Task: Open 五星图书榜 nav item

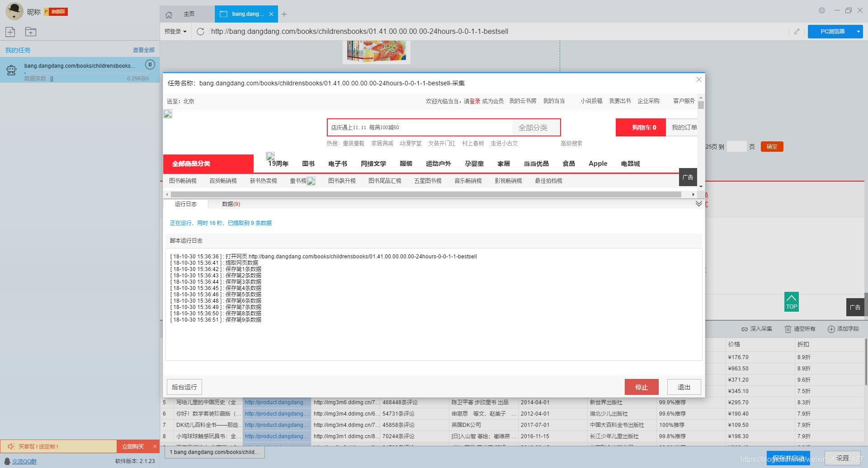Action: 428,181
